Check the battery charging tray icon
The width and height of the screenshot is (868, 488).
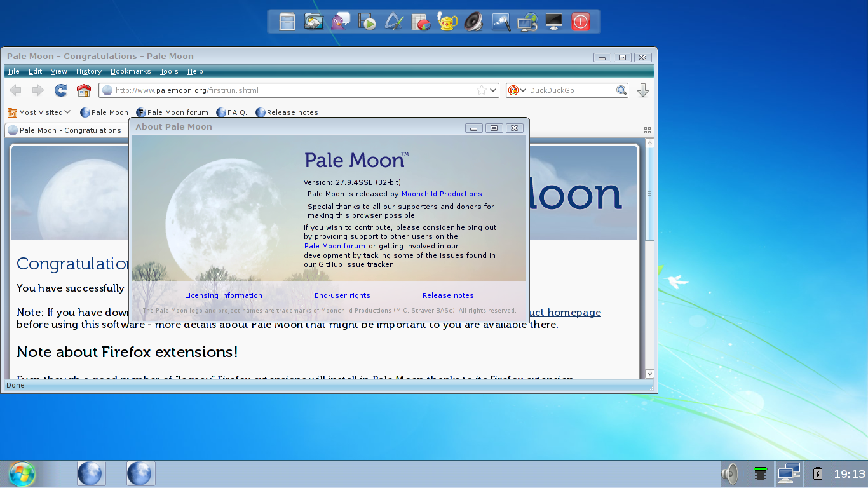point(818,473)
